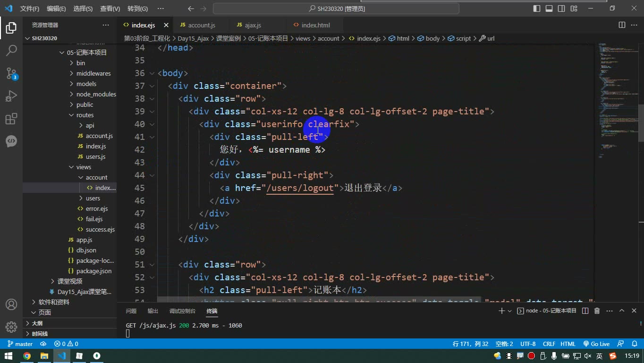The width and height of the screenshot is (644, 363).
Task: Click Go Live in status bar
Action: tap(596, 344)
